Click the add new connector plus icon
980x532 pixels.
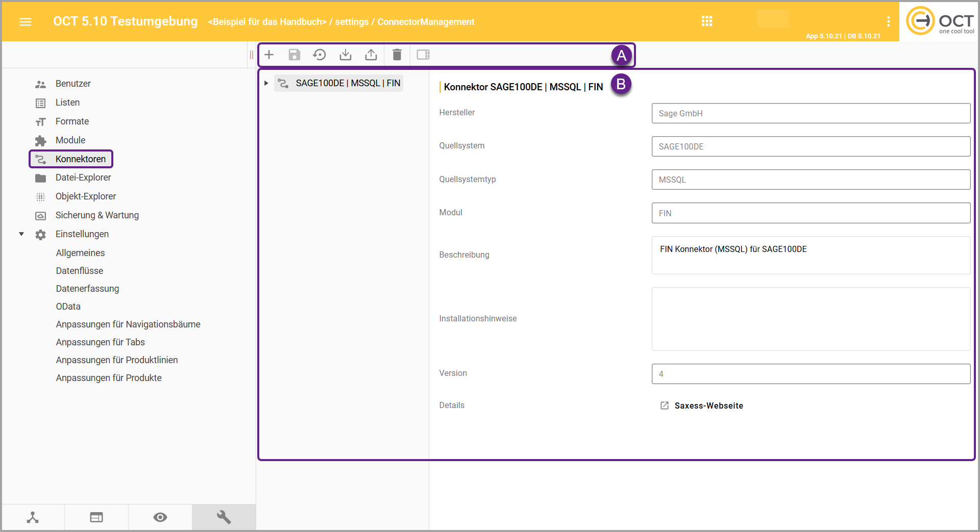(x=269, y=55)
